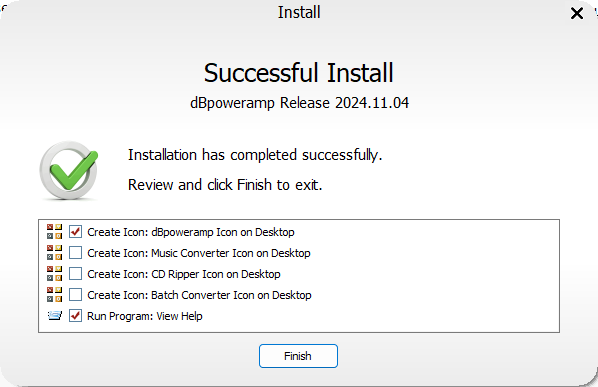Click the icon beside Batch Converter entry

tap(55, 294)
